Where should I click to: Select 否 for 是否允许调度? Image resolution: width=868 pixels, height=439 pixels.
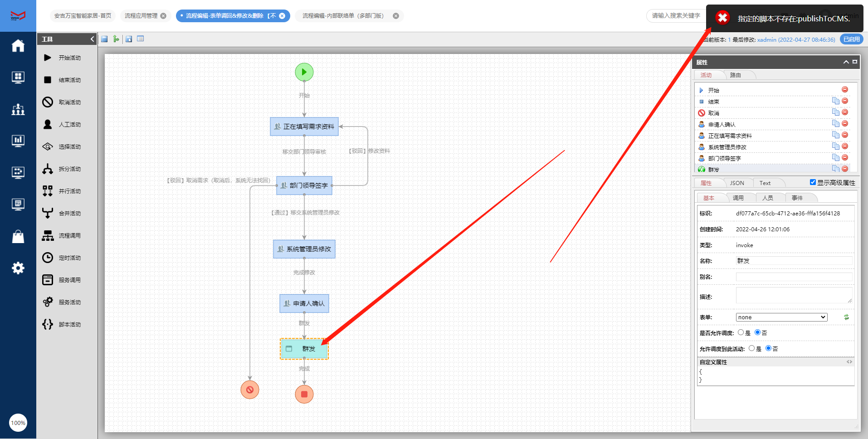[x=757, y=332]
